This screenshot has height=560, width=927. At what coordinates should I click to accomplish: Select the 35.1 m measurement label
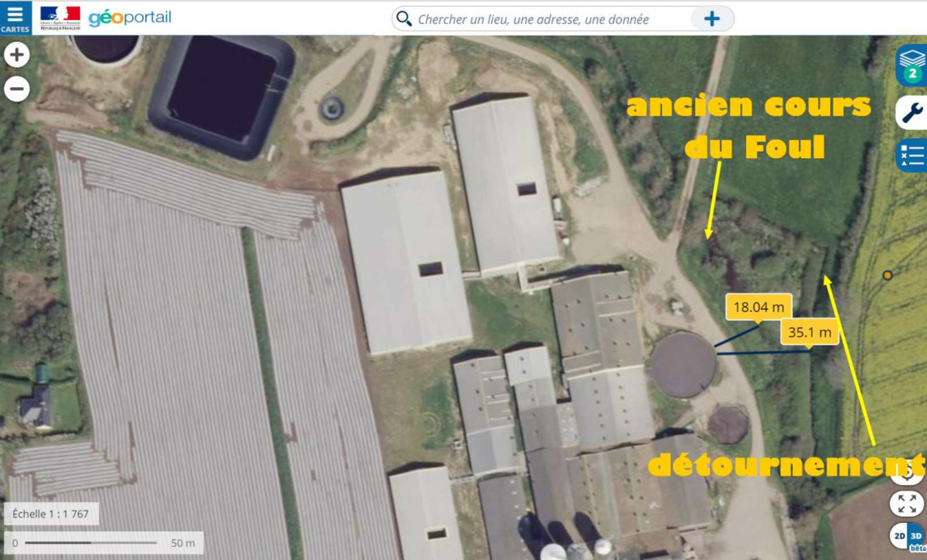809,332
